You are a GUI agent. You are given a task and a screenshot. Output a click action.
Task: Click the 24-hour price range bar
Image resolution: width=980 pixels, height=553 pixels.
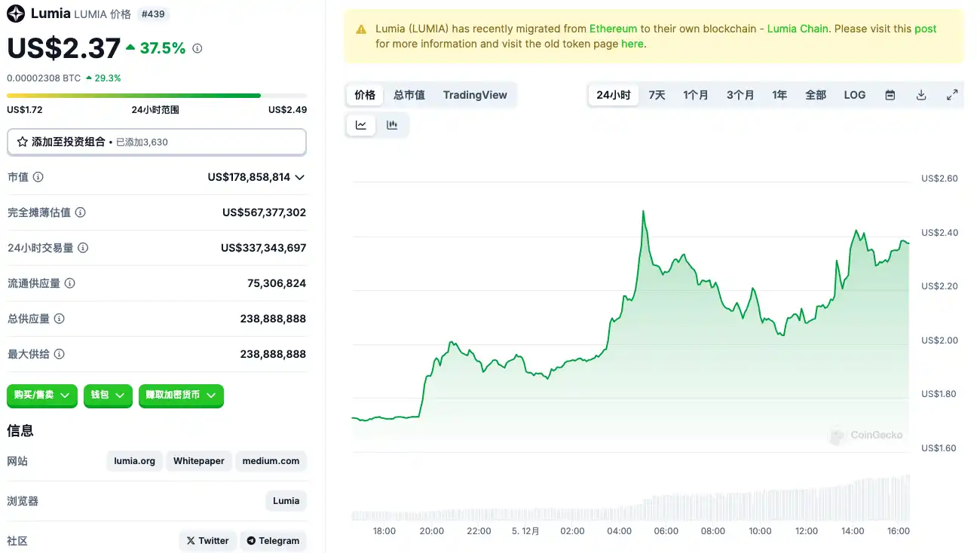tap(156, 96)
